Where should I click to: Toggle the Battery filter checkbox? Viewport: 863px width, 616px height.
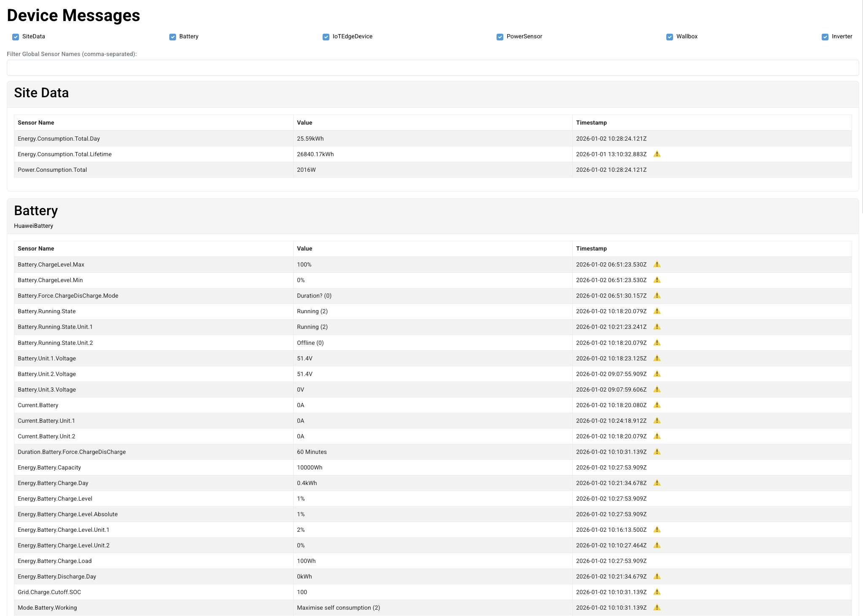(x=173, y=37)
